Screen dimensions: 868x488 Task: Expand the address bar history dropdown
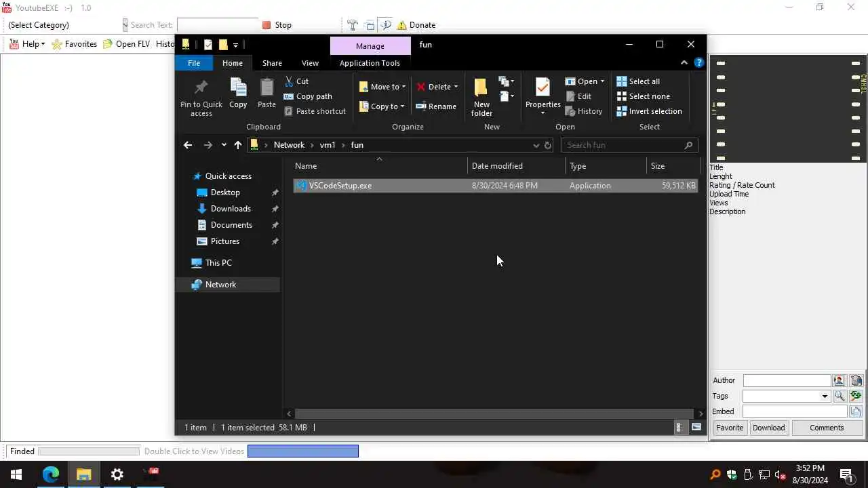point(536,145)
